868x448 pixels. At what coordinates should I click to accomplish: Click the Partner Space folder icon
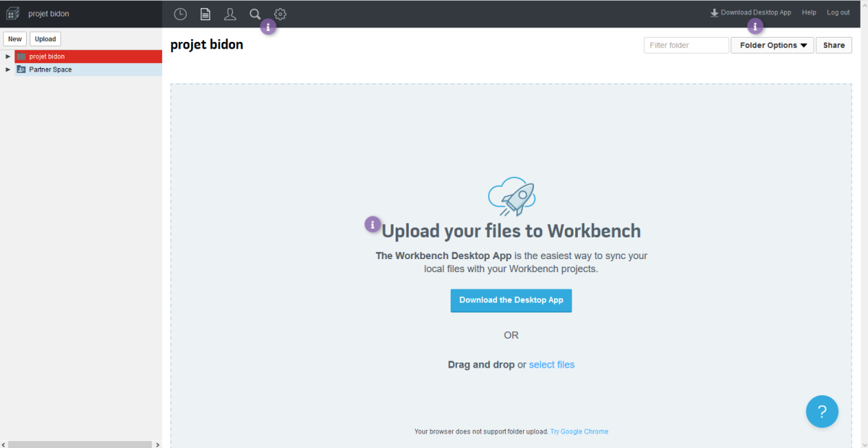click(21, 69)
